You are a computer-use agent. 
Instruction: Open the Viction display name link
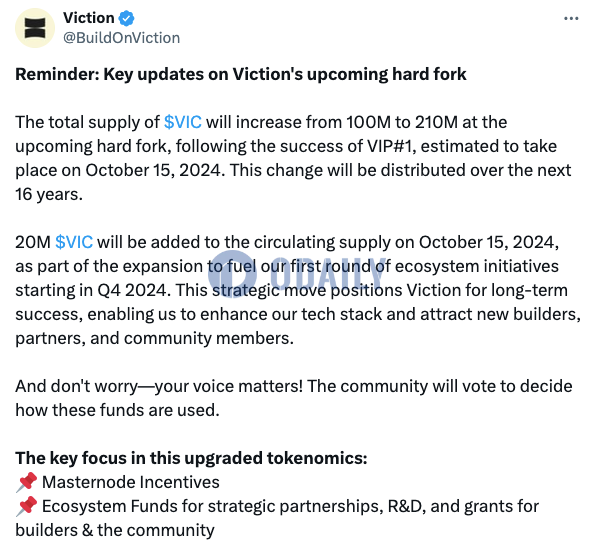click(x=89, y=18)
